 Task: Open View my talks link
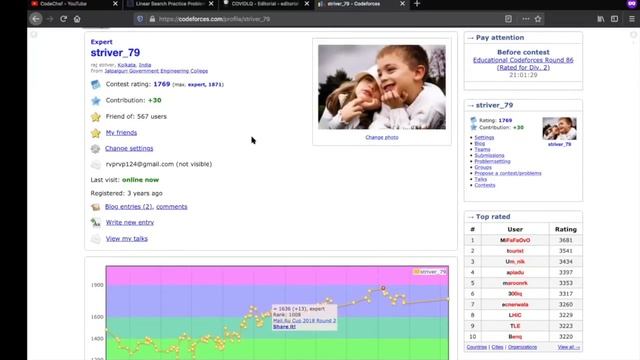click(127, 239)
